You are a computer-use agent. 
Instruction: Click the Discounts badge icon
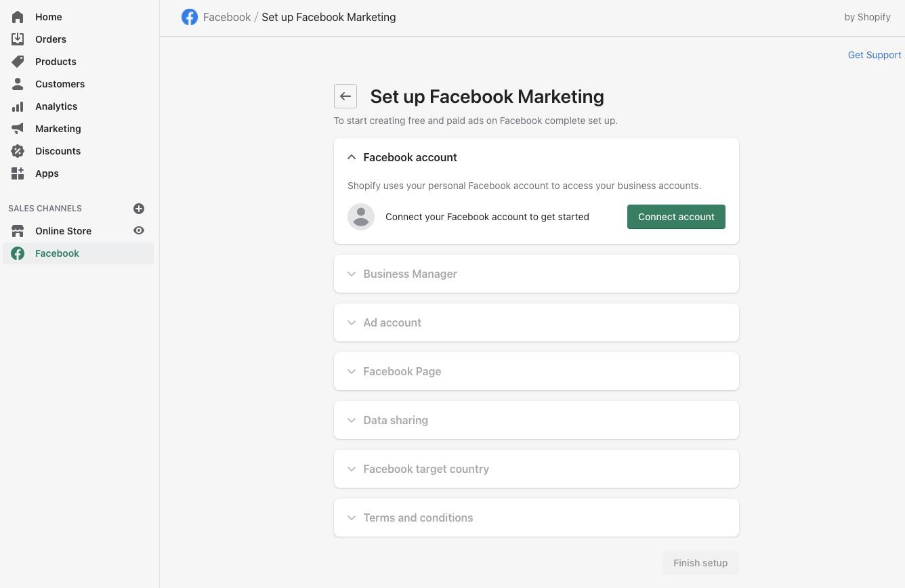18,151
